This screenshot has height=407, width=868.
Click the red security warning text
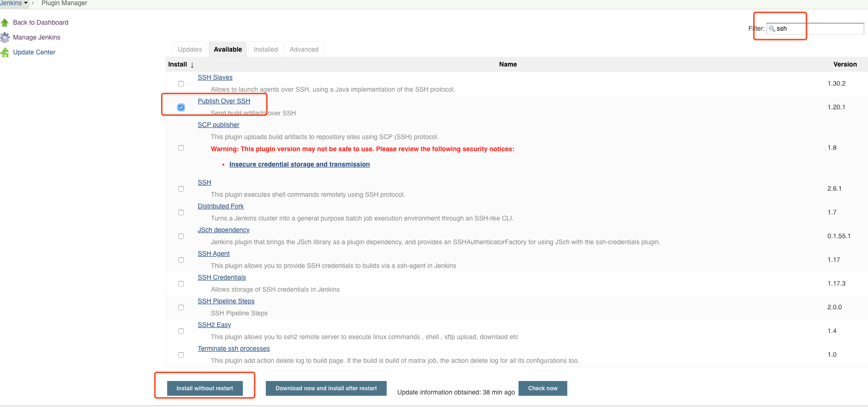[363, 149]
